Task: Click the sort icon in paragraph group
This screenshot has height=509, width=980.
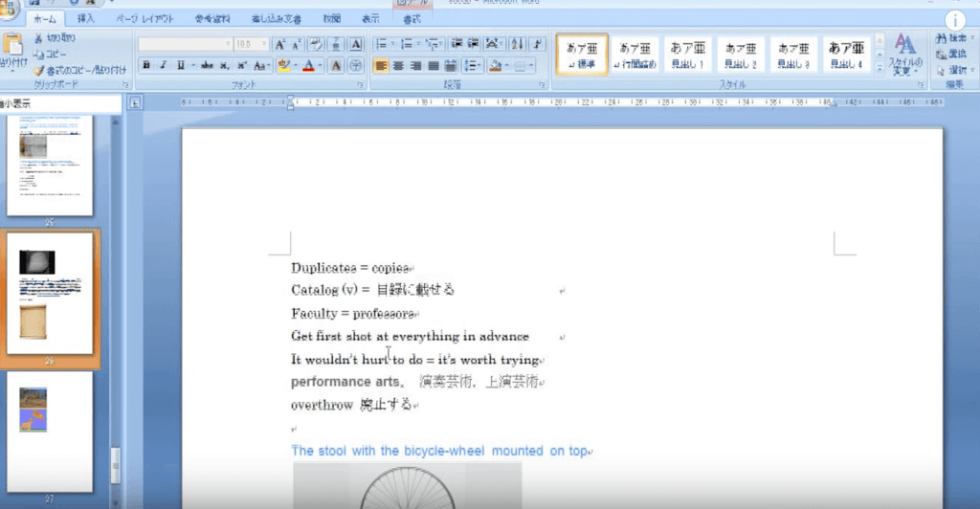Action: [x=518, y=44]
